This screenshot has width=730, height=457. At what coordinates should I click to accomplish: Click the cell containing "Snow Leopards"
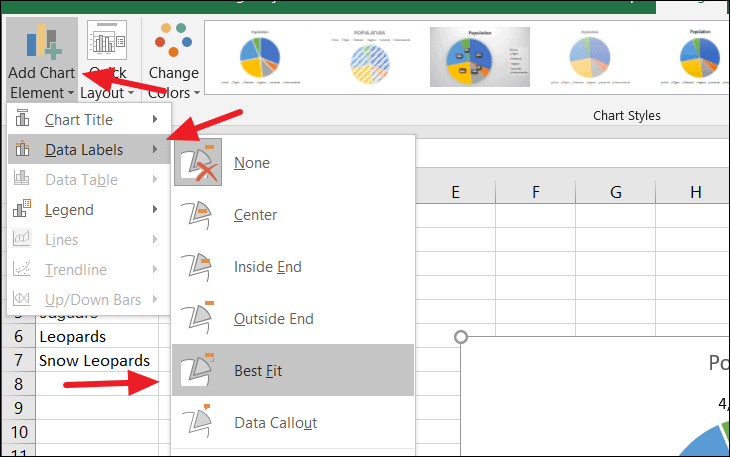point(97,360)
